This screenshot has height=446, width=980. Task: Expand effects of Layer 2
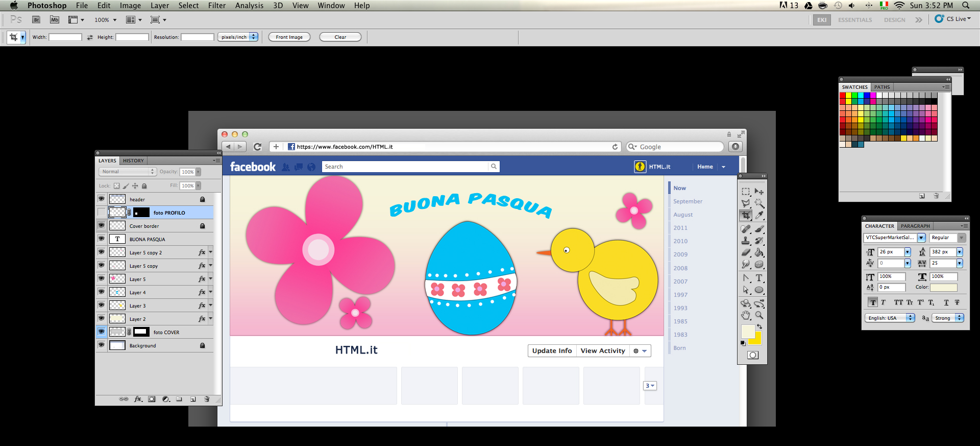[x=210, y=318]
